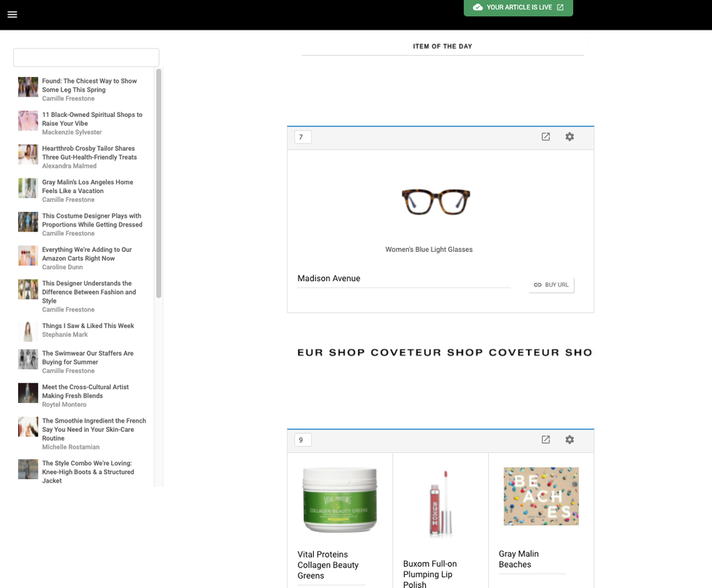712x588 pixels.
Task: Open 'Gray Malin's Los Angeles Home' article
Action: (x=87, y=187)
